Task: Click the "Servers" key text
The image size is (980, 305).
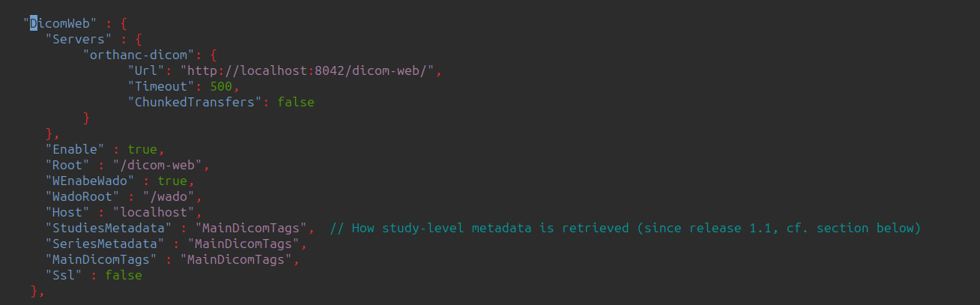Action: (79, 39)
